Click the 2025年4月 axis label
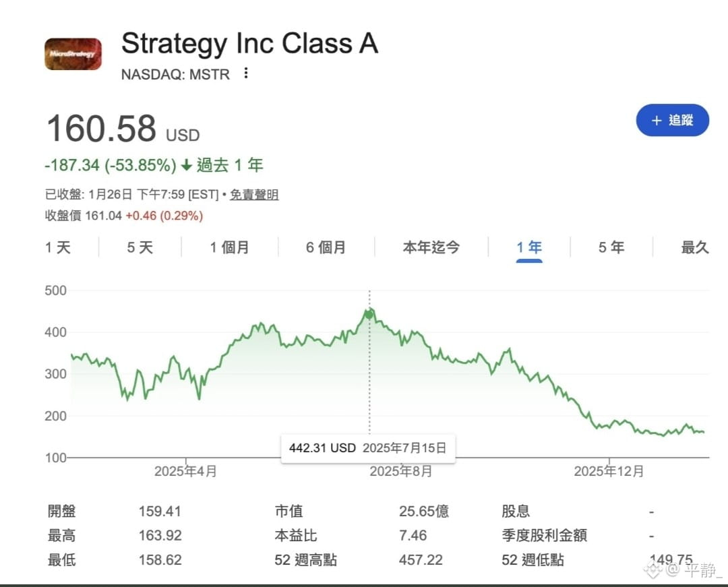 185,471
